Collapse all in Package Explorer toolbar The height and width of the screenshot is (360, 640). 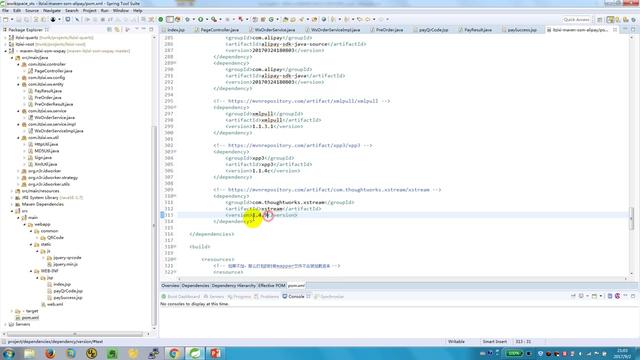tap(109, 30)
